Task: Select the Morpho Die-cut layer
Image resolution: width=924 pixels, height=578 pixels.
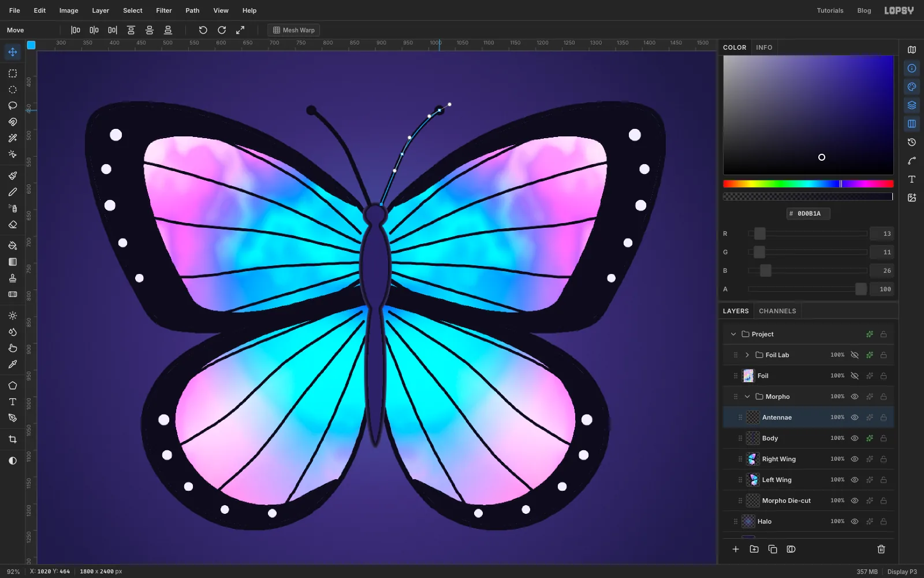Action: (808, 501)
